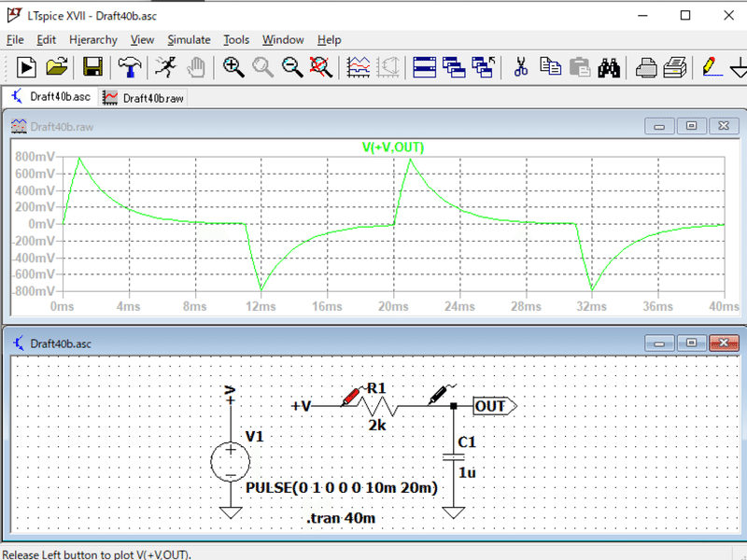Open the Window menu
The image size is (747, 560).
[x=283, y=40]
